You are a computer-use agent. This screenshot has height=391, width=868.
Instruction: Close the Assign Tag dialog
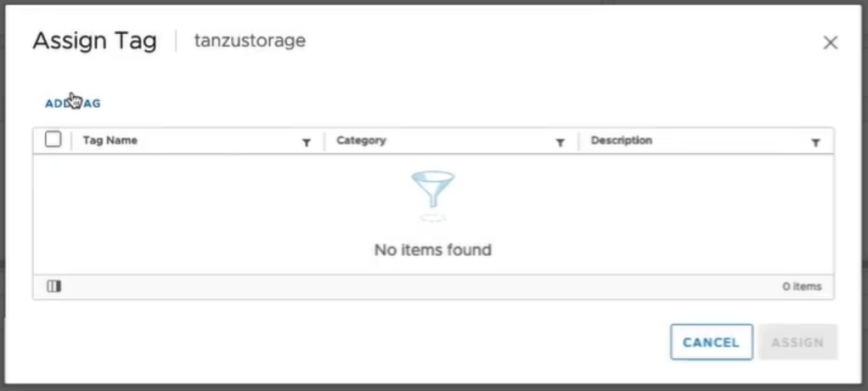click(x=831, y=42)
